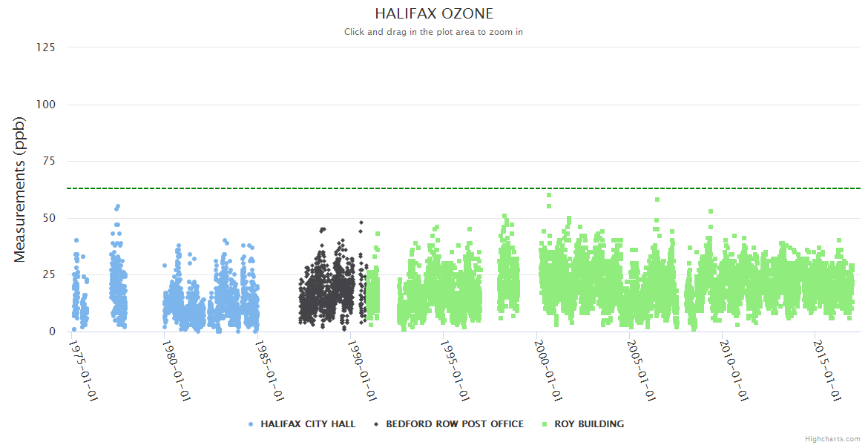Viewport: 868px width, 445px height.
Task: Click the 75 y-axis value label
Action: point(48,161)
